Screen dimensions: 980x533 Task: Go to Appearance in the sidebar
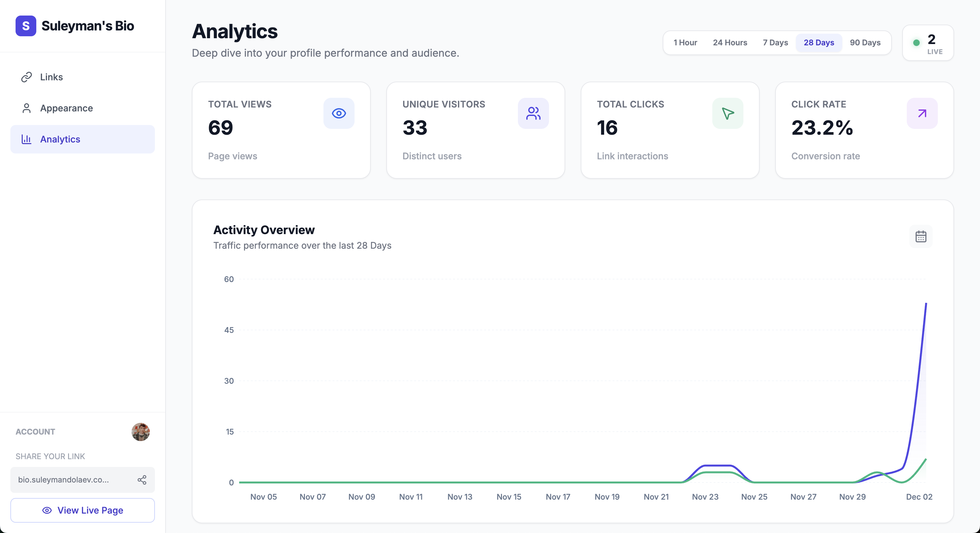click(66, 108)
